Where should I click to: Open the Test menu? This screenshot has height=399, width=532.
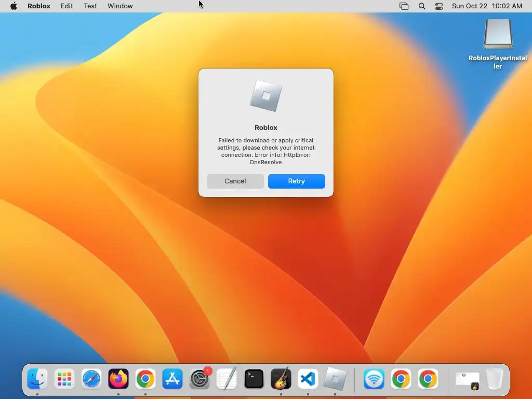90,6
